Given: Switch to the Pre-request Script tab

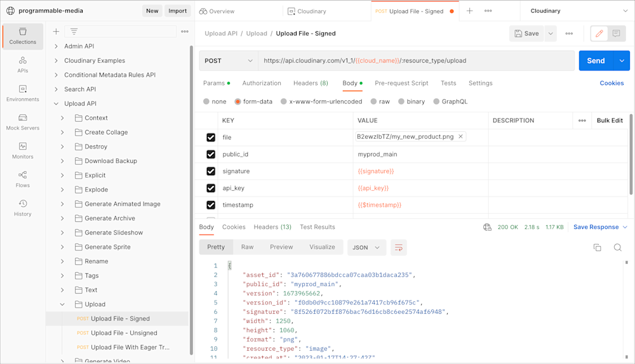Looking at the screenshot, I should [401, 83].
